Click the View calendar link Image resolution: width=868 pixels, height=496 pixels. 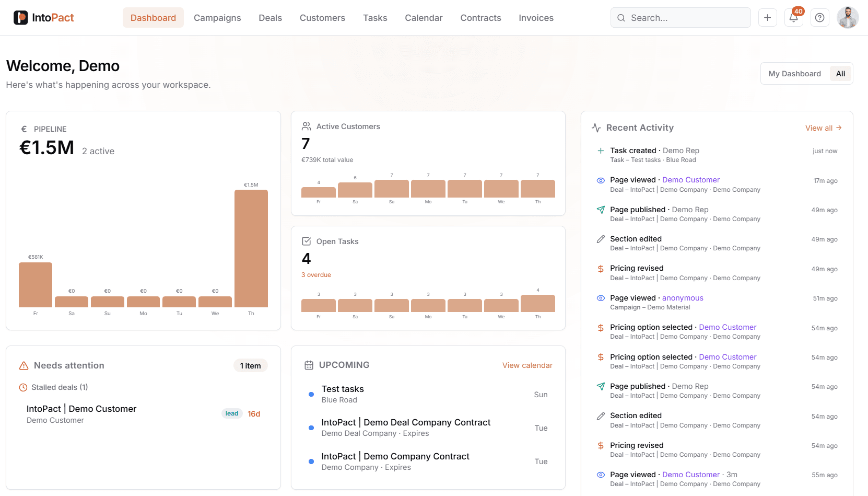pos(527,365)
